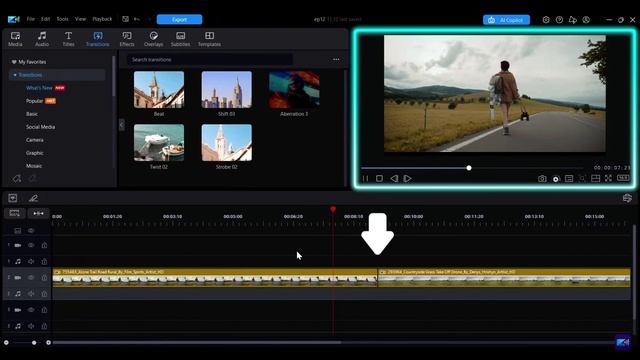The height and width of the screenshot is (360, 640).
Task: Open the View menu
Action: tap(80, 19)
